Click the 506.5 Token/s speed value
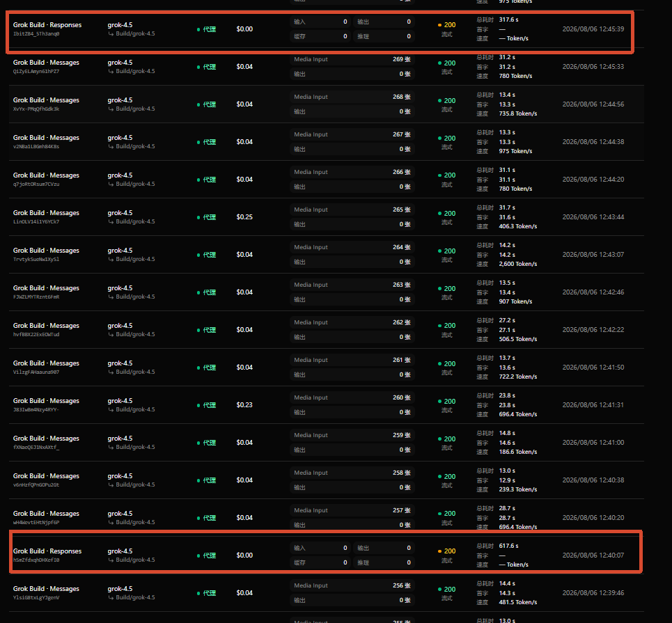The height and width of the screenshot is (623, 672). 517,339
